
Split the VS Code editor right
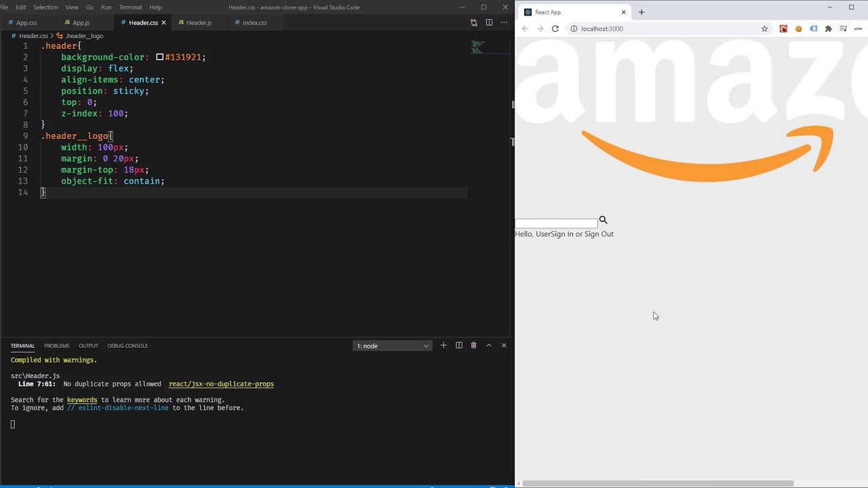tap(489, 22)
